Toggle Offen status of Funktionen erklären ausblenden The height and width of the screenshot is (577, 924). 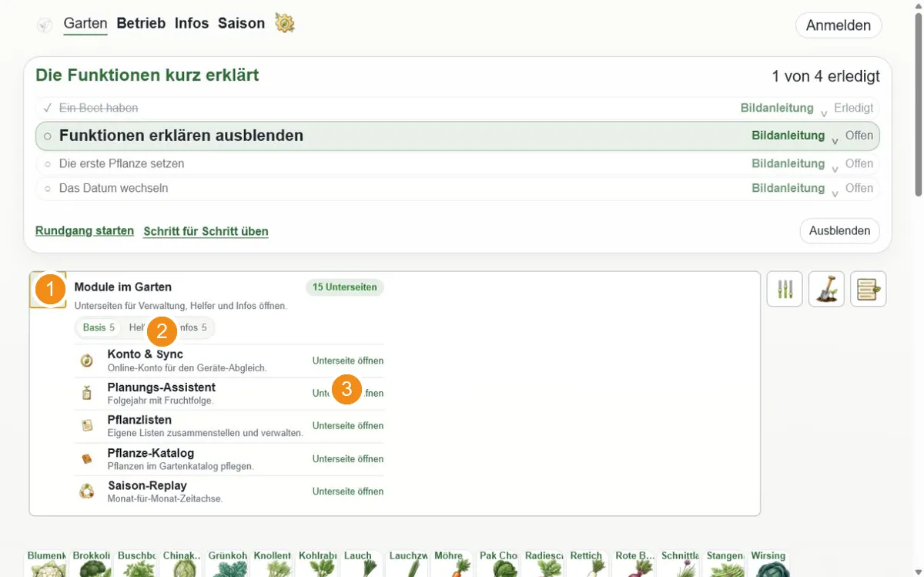click(859, 136)
